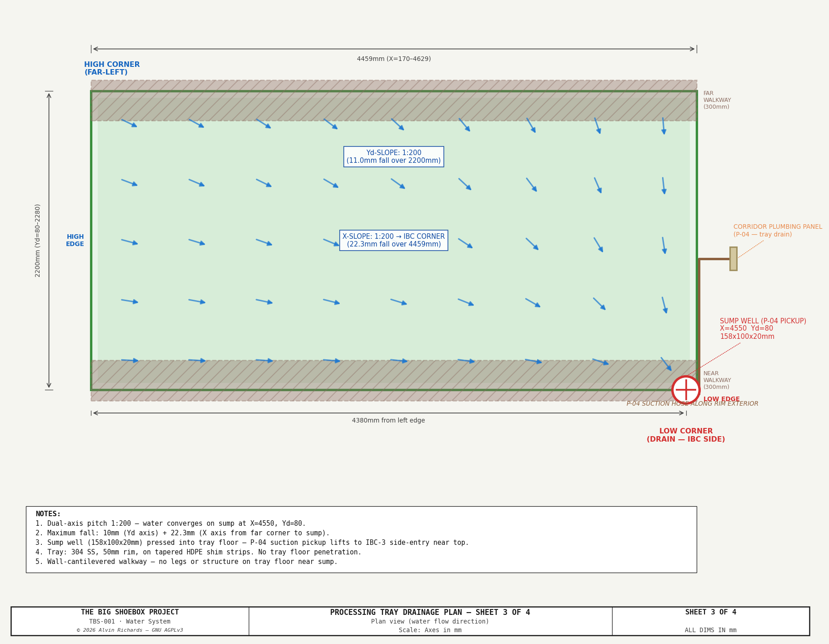
Task: Click the ALL DIMS IN mm text
Action: 711,630
